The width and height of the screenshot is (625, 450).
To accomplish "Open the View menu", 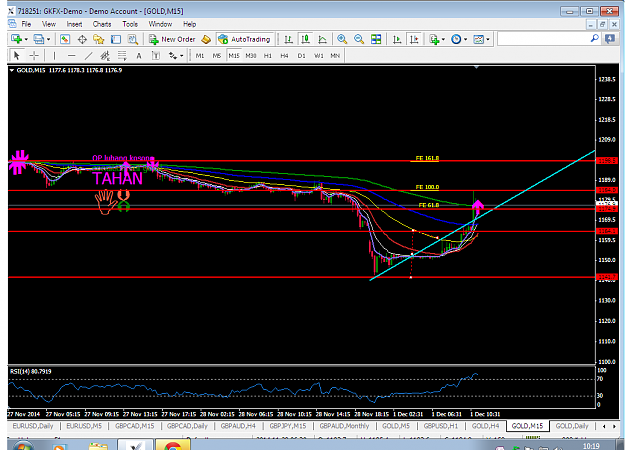I will pyautogui.click(x=49, y=24).
